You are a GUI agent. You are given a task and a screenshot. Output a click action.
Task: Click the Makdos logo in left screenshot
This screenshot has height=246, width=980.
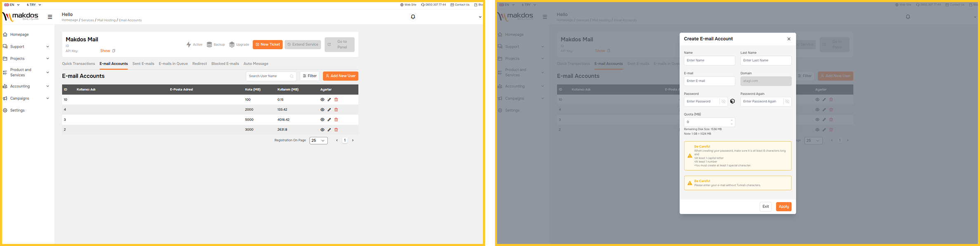[21, 17]
